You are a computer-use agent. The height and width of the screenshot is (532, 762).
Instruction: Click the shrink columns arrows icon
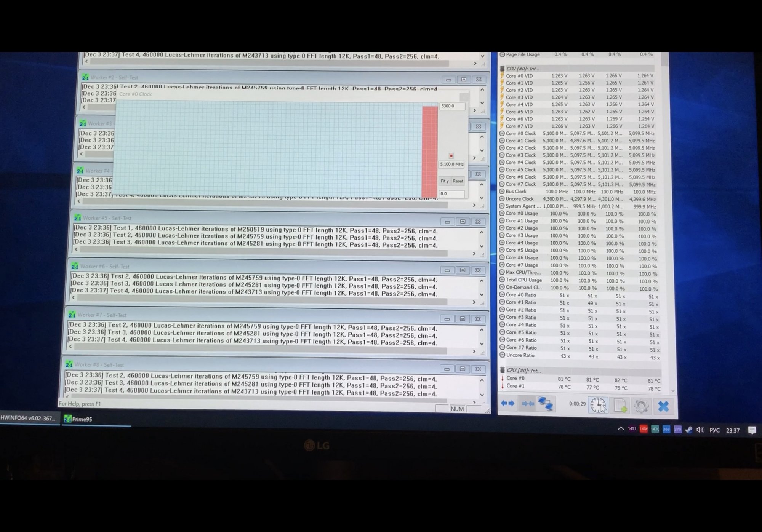528,404
